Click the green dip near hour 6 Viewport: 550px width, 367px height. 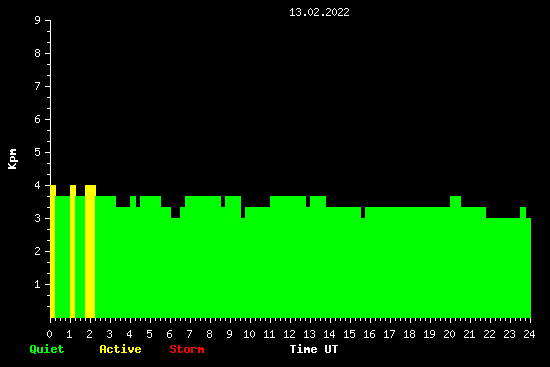click(175, 268)
